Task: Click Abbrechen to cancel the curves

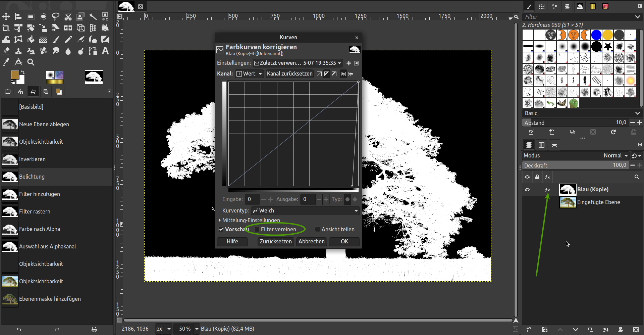Action: pos(312,242)
